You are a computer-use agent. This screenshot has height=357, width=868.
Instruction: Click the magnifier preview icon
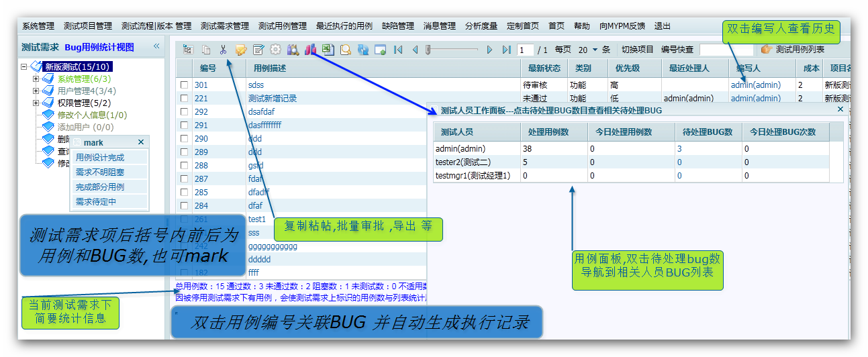(x=345, y=50)
